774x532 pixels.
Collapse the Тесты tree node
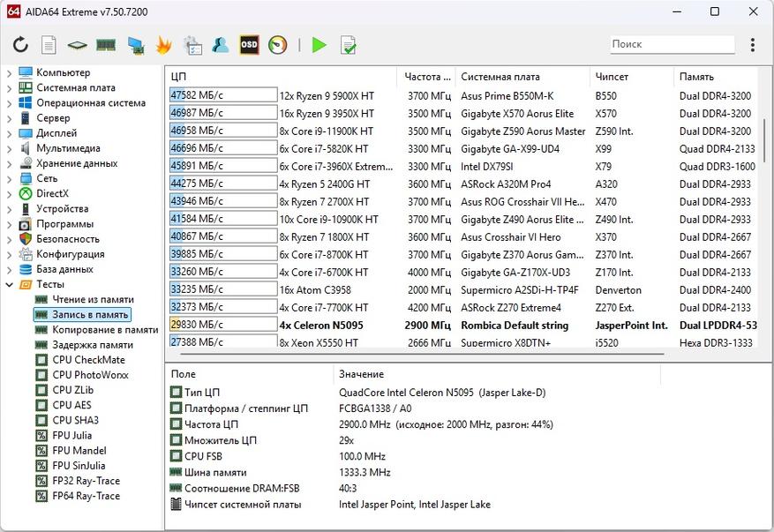click(x=9, y=285)
